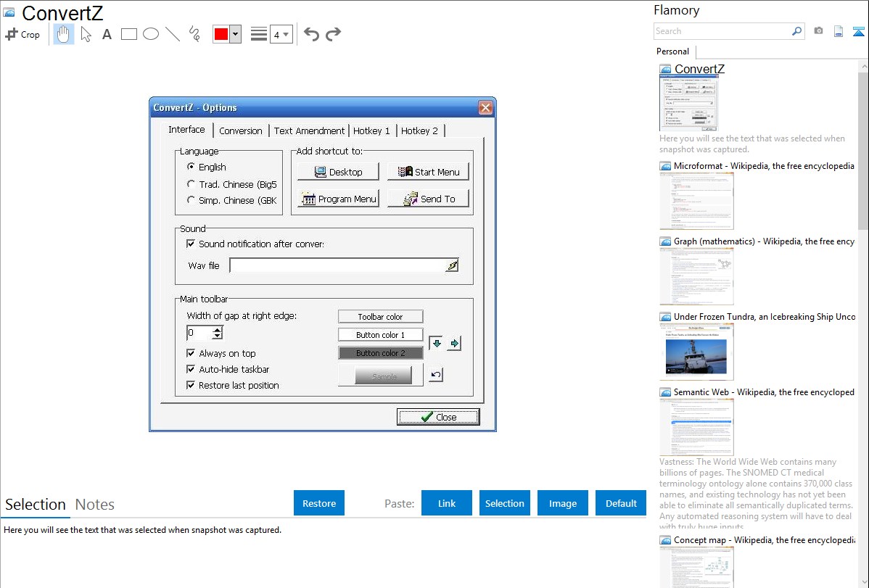The width and height of the screenshot is (869, 588).
Task: Click the Paste Link button
Action: pyautogui.click(x=447, y=503)
